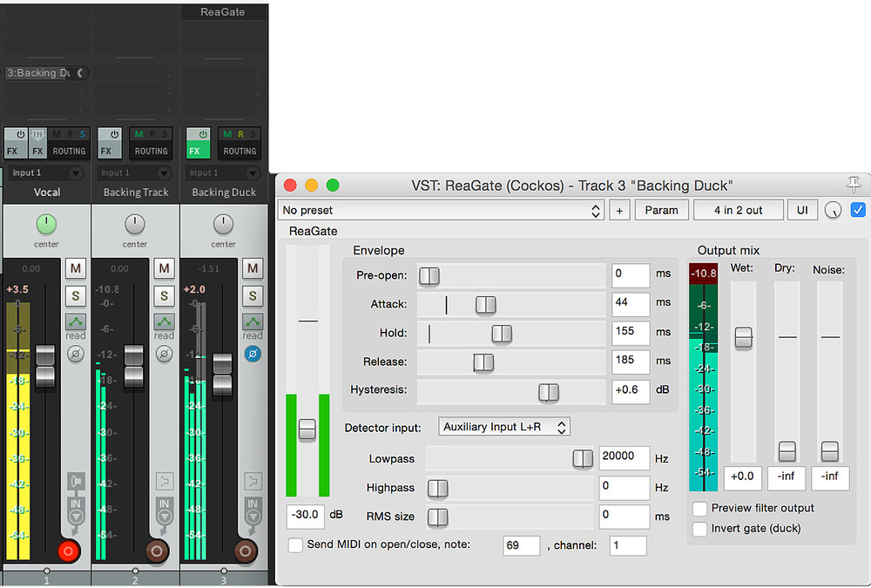Image resolution: width=871 pixels, height=588 pixels.
Task: Click the wet/dry mix knob in ReaGate toolbar
Action: click(834, 210)
